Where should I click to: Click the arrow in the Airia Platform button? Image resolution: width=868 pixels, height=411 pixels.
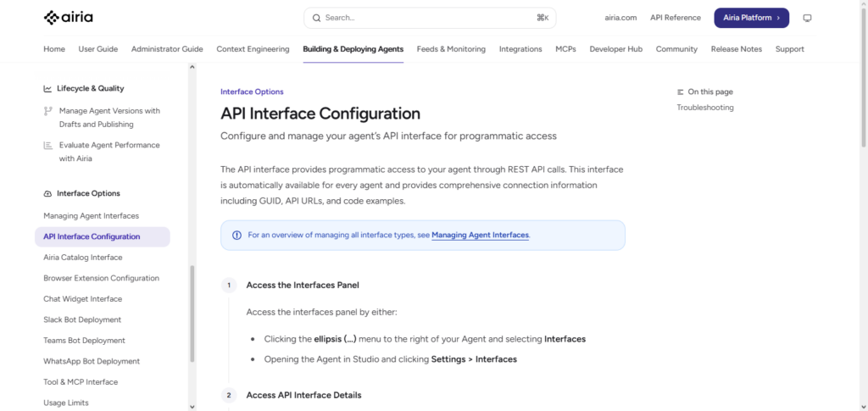click(778, 18)
